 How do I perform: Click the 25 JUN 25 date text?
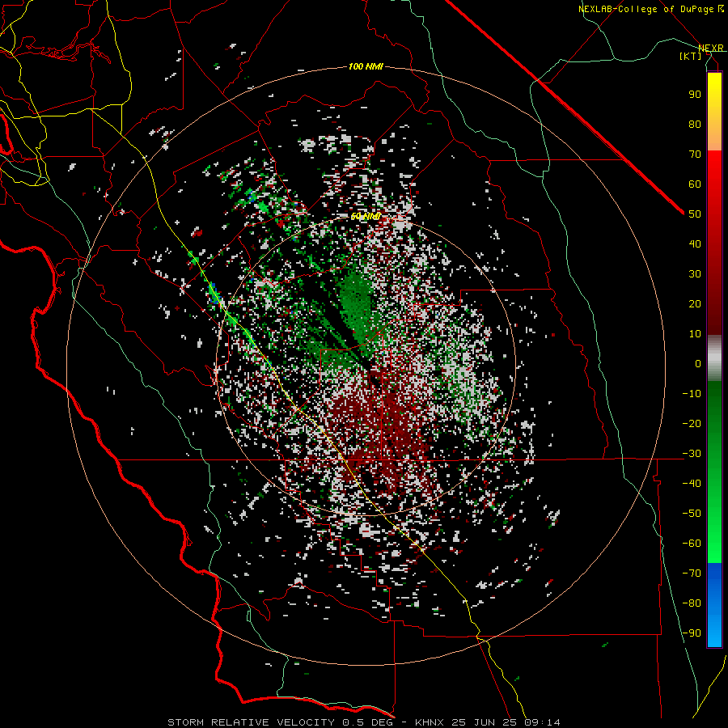pyautogui.click(x=485, y=722)
